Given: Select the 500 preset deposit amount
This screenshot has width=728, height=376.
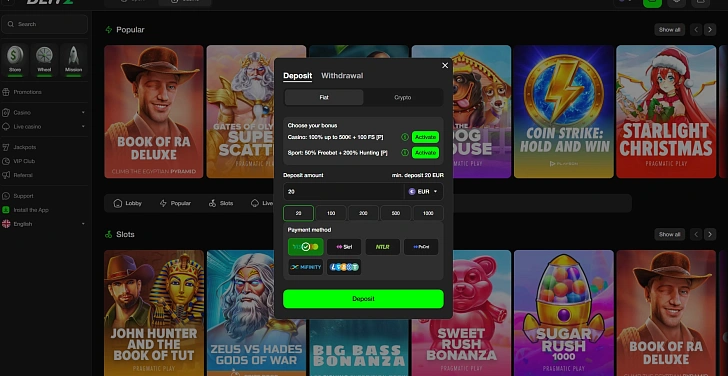Looking at the screenshot, I should [396, 214].
